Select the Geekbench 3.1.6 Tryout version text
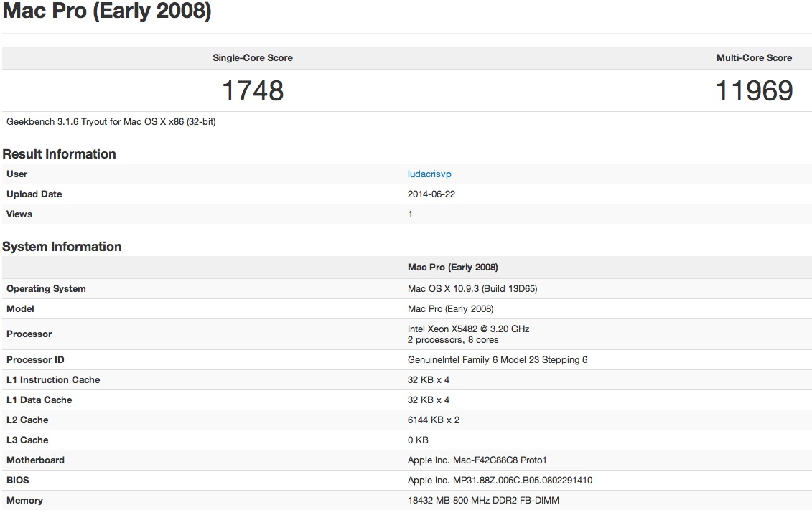The width and height of the screenshot is (812, 515). coord(111,122)
